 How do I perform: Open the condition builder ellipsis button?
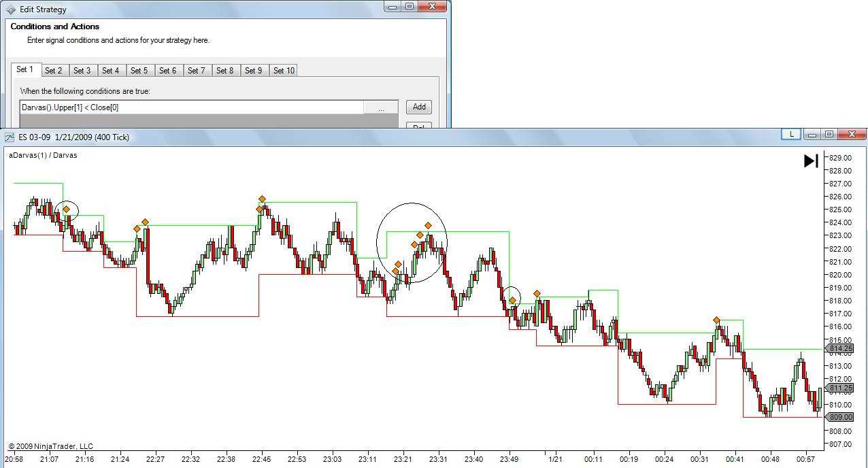point(381,107)
